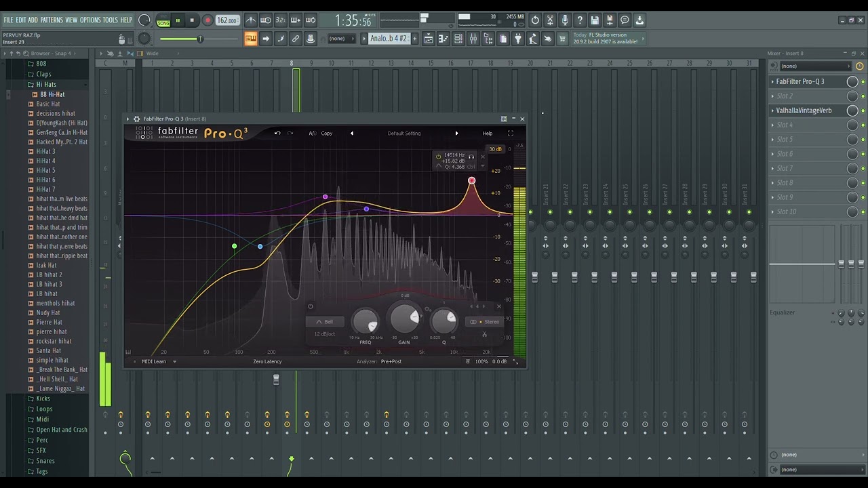Click the chat bubble news icon
This screenshot has width=868, height=488.
pyautogui.click(x=625, y=20)
